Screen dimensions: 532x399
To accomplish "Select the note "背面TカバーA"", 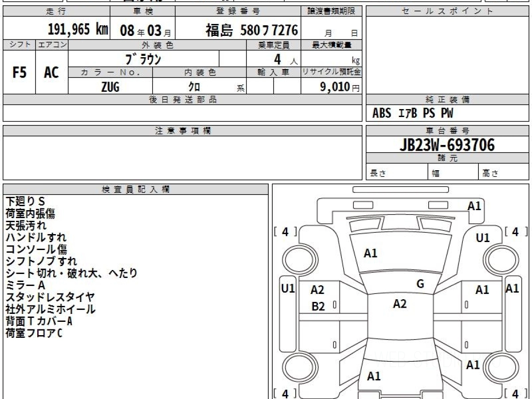I will point(39,321).
